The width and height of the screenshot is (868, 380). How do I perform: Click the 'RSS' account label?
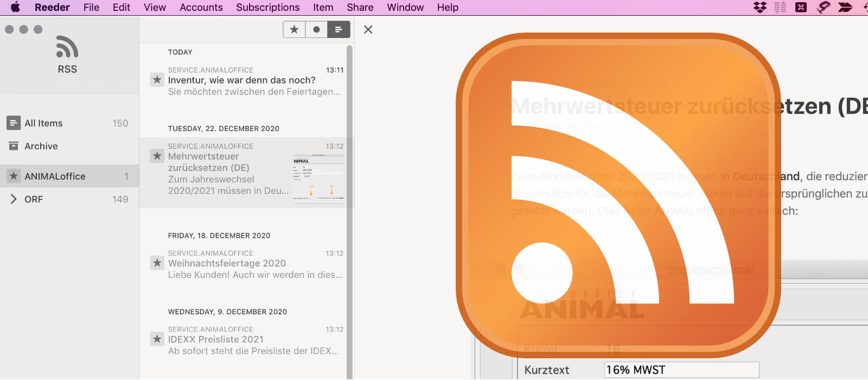click(67, 69)
